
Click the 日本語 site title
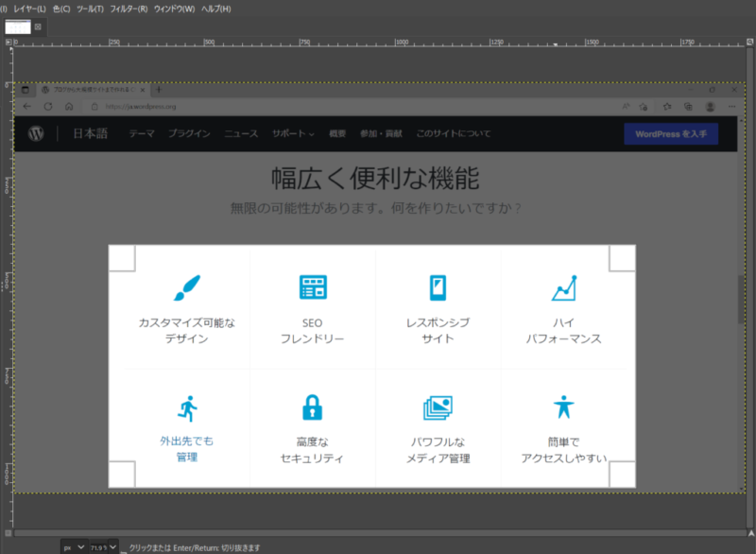pos(90,133)
